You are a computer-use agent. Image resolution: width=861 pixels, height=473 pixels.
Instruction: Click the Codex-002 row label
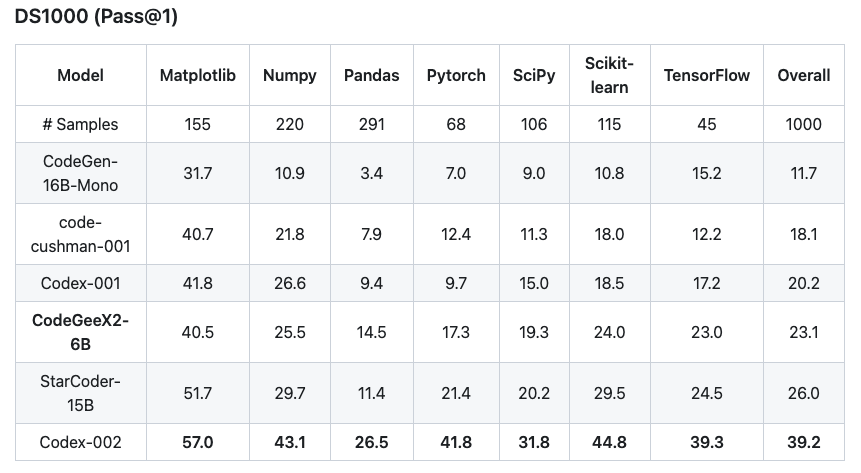(80, 442)
